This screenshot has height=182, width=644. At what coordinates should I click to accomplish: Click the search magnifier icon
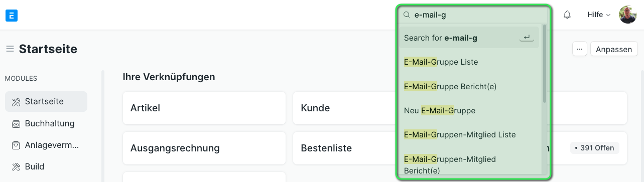407,15
